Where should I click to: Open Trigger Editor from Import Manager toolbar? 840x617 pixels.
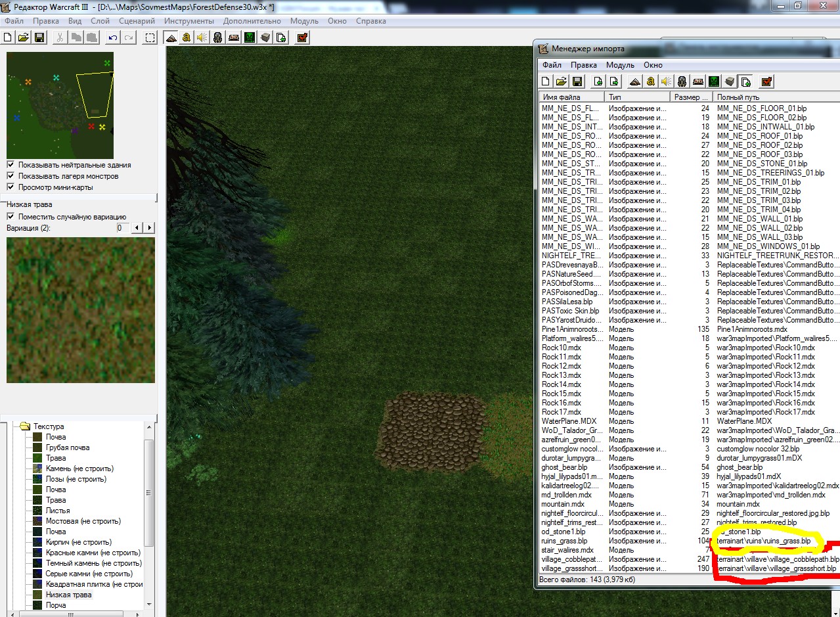pyautogui.click(x=650, y=81)
